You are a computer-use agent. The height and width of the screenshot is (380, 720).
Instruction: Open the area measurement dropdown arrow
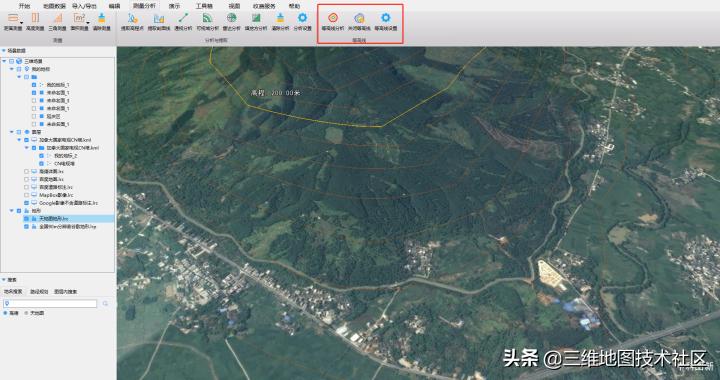click(x=88, y=22)
